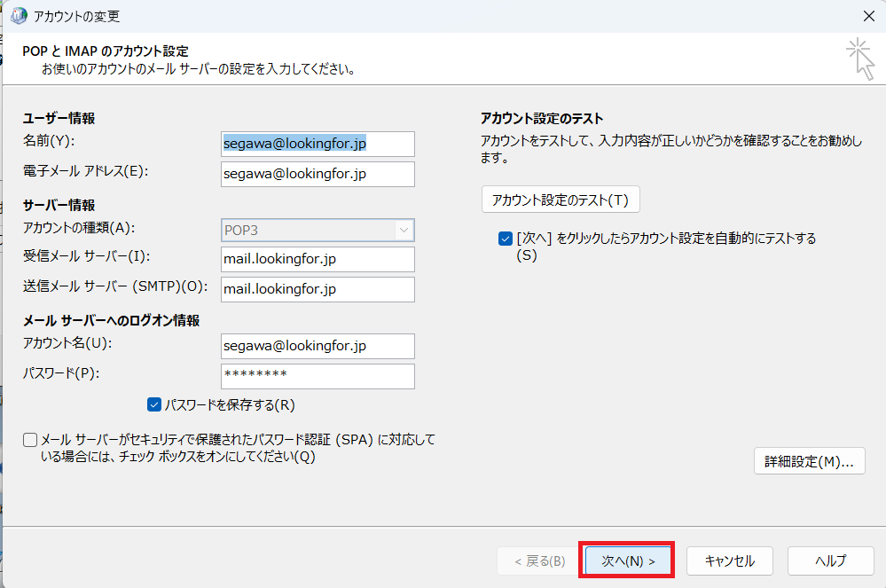The width and height of the screenshot is (886, 588).
Task: Uncheck パスワードを保存する(R) checkbox
Action: (x=154, y=405)
